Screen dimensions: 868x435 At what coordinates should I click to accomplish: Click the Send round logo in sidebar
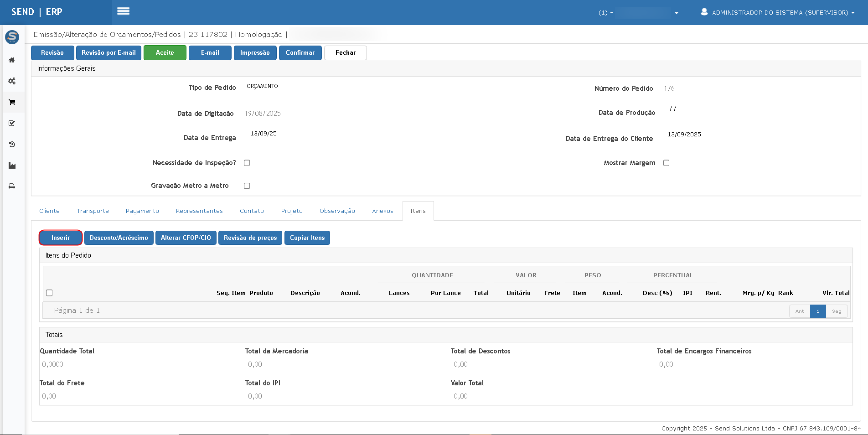coord(12,37)
